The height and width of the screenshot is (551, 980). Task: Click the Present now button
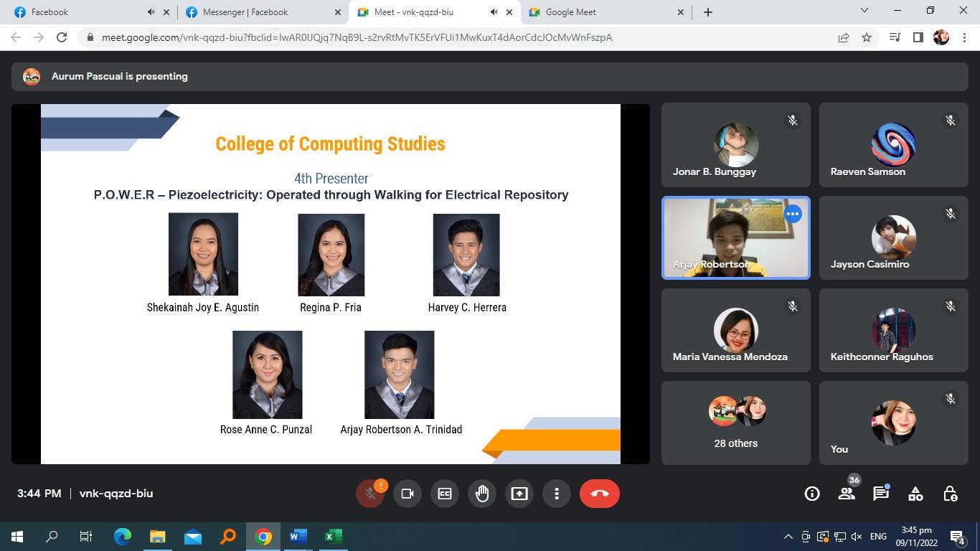519,494
